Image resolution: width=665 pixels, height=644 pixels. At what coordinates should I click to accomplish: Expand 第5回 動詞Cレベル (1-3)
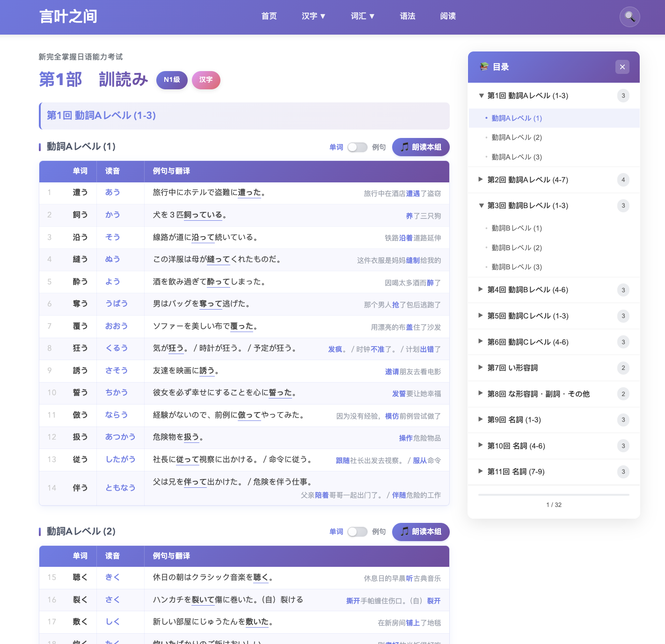click(554, 316)
